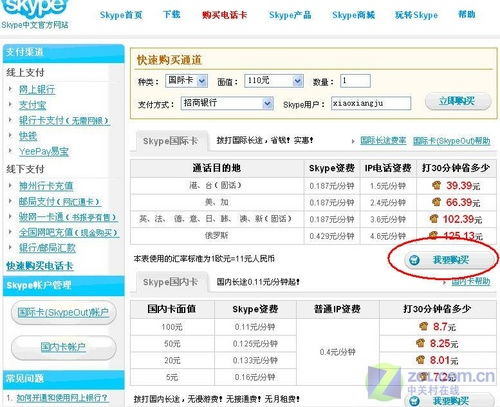Click the savings icon beside 102.39元
The width and height of the screenshot is (500, 407).
[x=434, y=219]
